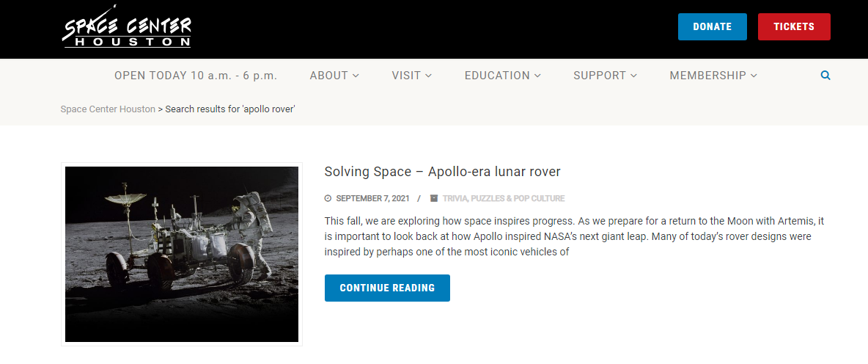Screen dimensions: 868x364
Task: Expand the EDUCATION menu chevron
Action: [x=537, y=76]
